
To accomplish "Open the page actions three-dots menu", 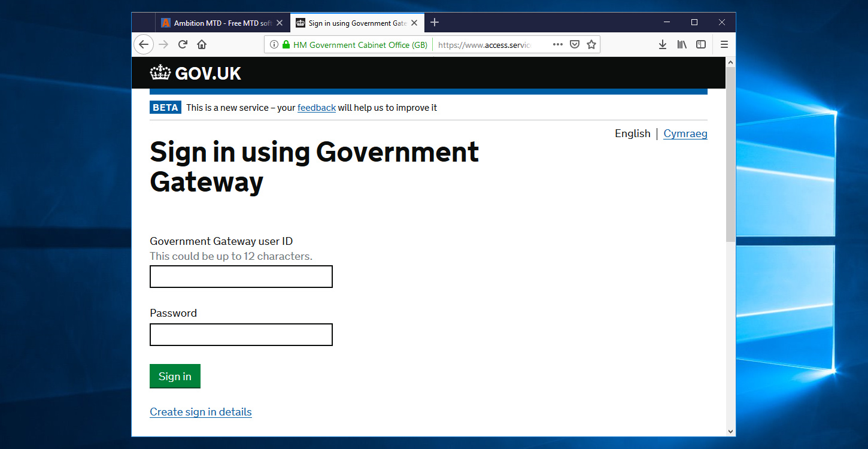I will pos(557,44).
